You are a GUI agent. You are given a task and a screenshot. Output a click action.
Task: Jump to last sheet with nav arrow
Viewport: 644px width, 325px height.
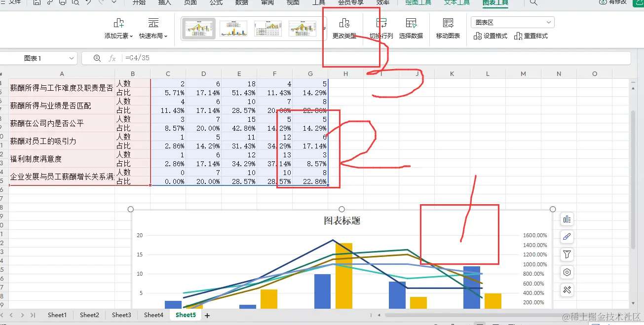(33, 315)
